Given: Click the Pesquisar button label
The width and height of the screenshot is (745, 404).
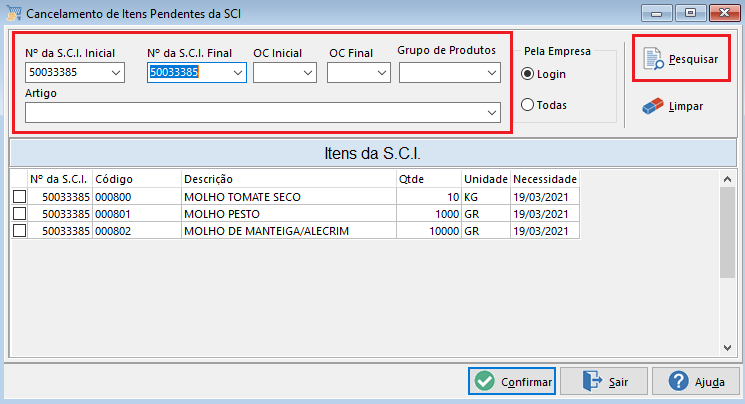Looking at the screenshot, I should tap(693, 59).
